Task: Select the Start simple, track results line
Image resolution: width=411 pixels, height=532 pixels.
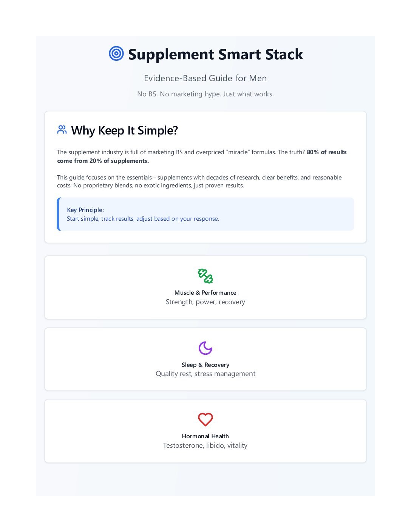Action: (x=143, y=219)
